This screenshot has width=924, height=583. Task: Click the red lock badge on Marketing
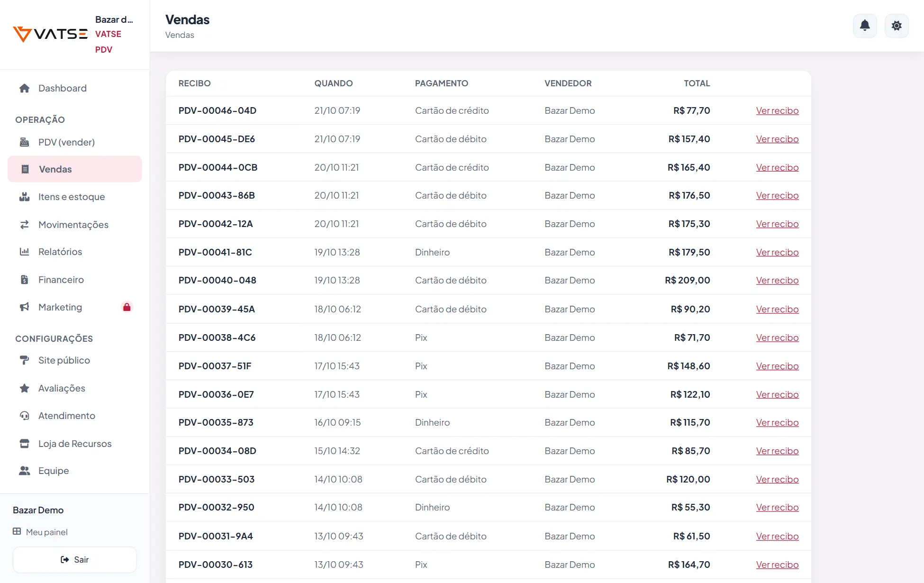pos(127,307)
